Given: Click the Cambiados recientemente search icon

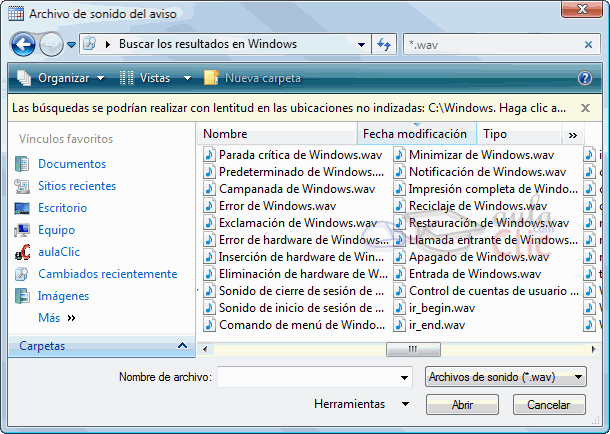Looking at the screenshot, I should [x=22, y=274].
